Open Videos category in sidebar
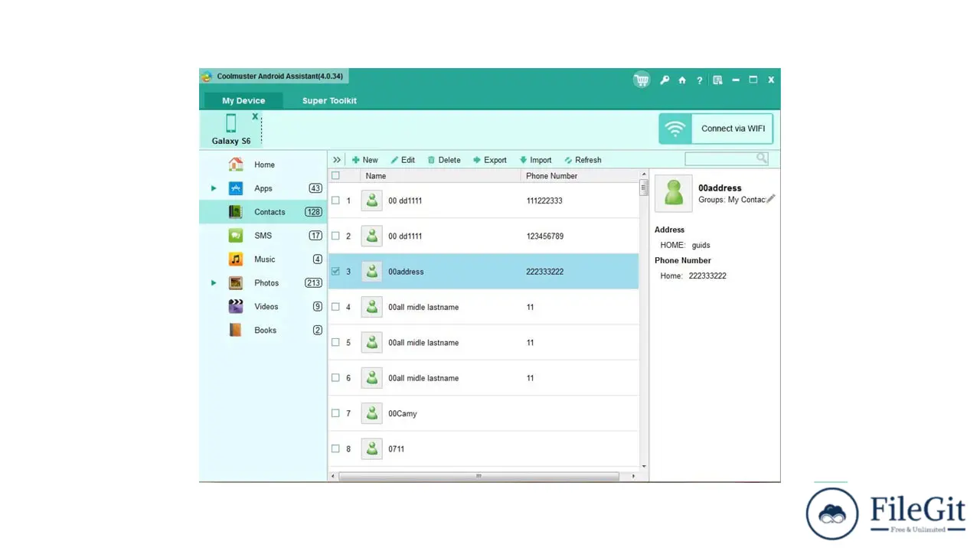980x551 pixels. coord(263,307)
